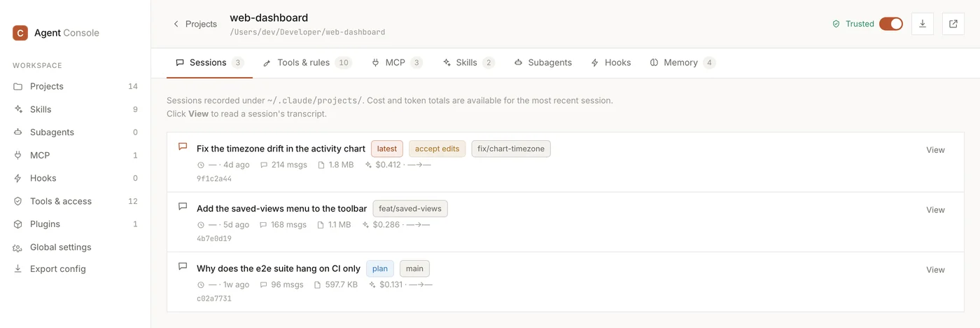Switch to the Sessions tab

[209, 62]
